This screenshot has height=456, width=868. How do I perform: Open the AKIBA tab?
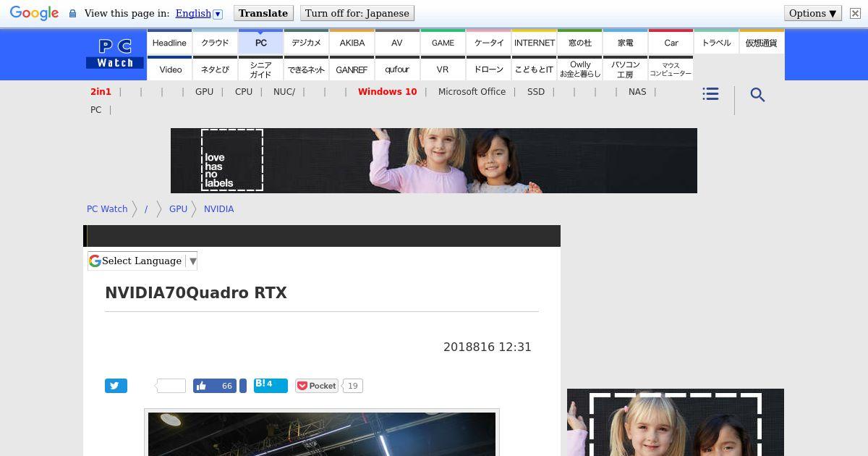pos(352,42)
